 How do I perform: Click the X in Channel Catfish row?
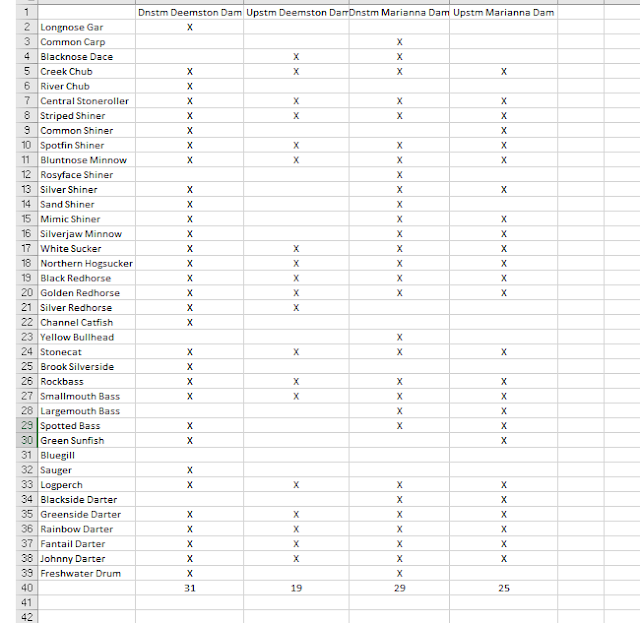pyautogui.click(x=189, y=323)
